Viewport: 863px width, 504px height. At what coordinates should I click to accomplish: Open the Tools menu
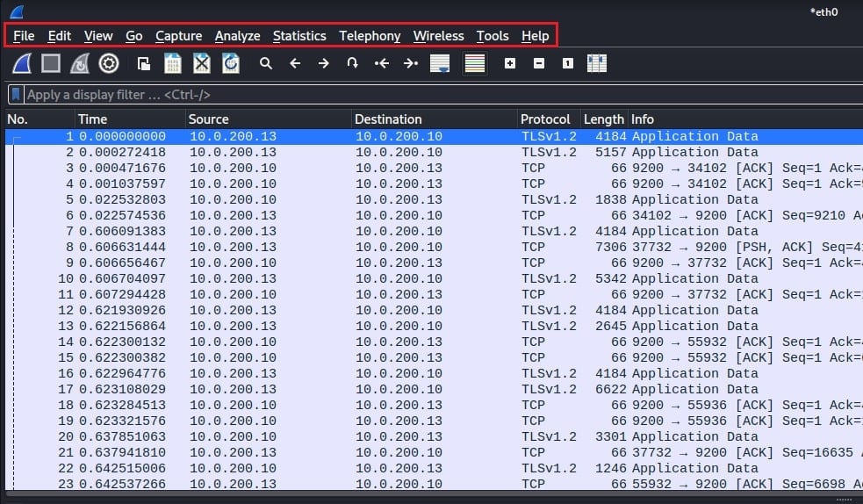(492, 36)
